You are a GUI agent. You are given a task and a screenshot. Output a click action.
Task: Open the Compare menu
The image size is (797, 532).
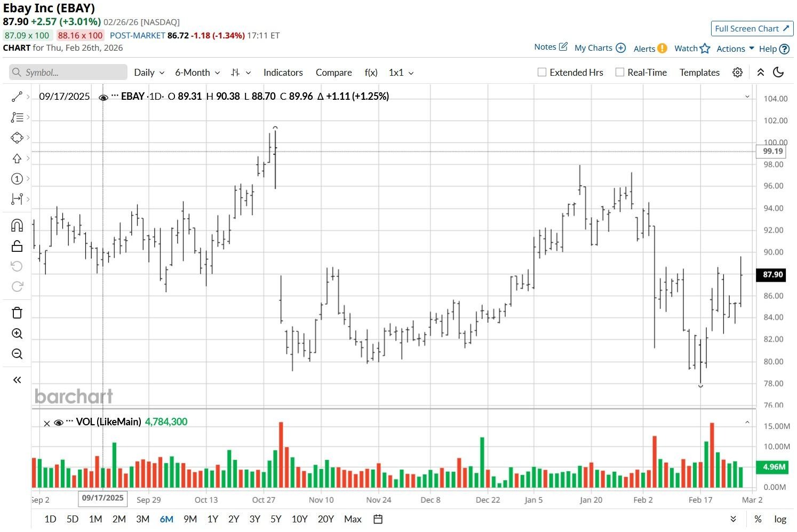pos(334,73)
